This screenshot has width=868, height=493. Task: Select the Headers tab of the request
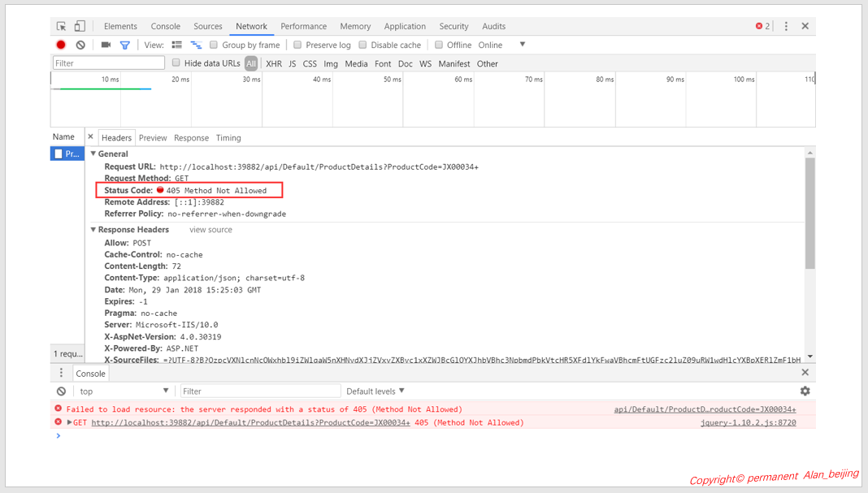116,138
